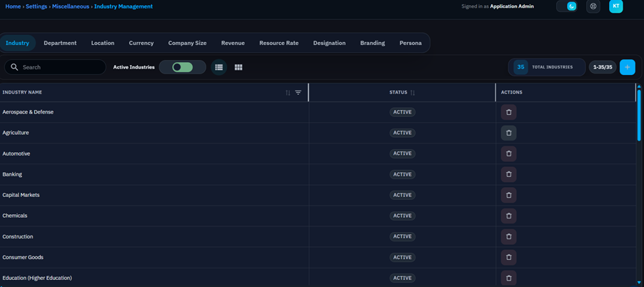Click the Banking industry name
This screenshot has width=644, height=287.
point(12,174)
